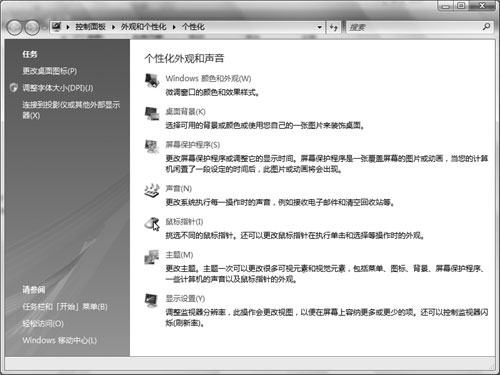This screenshot has height=375, width=500.
Task: Click the Desktop Background icon
Action: coord(152,114)
